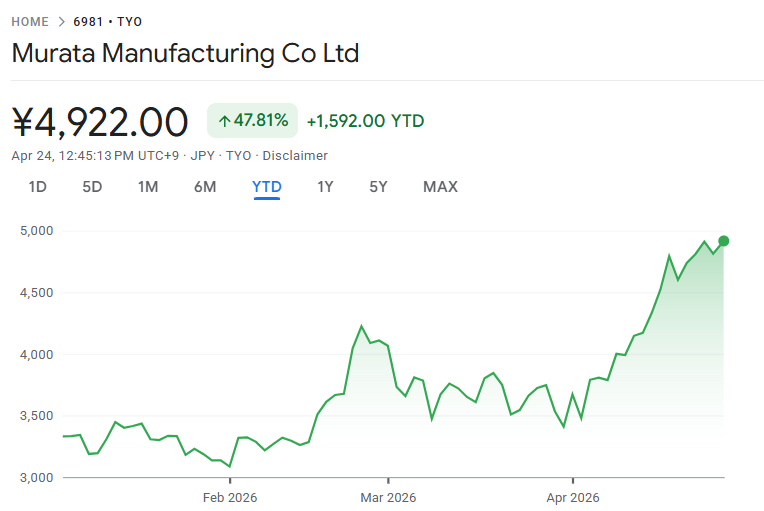Click the 47.81% change badge
This screenshot has width=764, height=511.
253,121
